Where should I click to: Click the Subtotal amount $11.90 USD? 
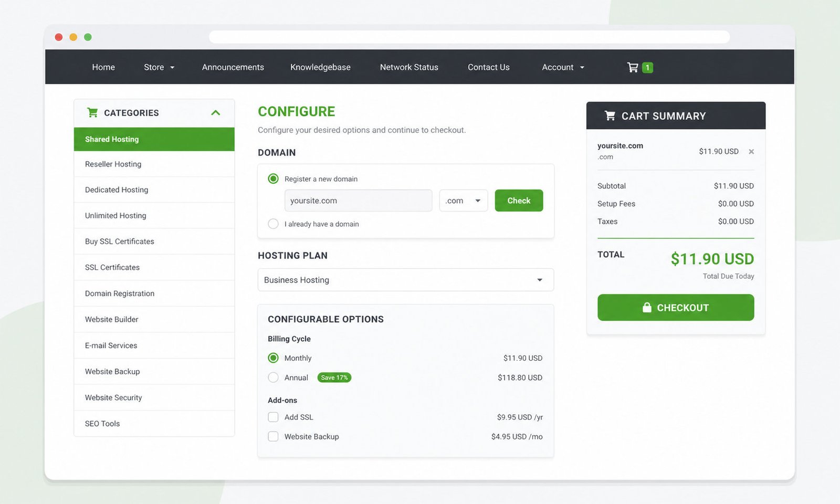pyautogui.click(x=733, y=186)
